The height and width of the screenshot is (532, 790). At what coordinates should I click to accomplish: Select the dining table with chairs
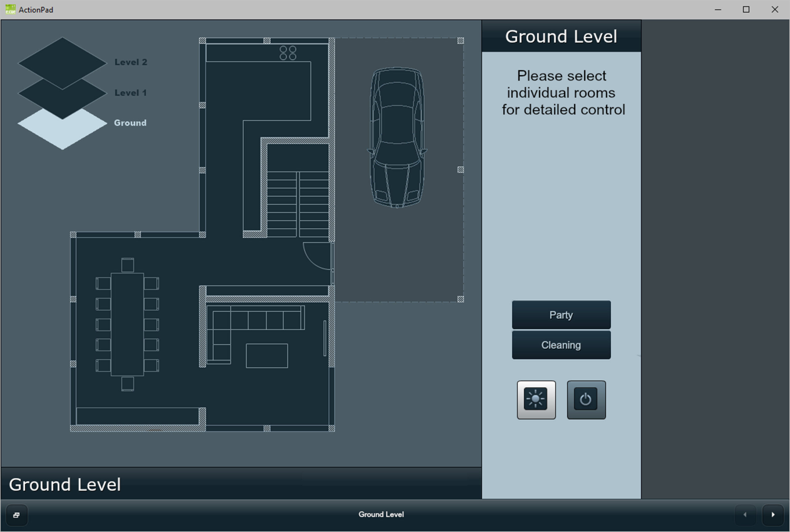pyautogui.click(x=127, y=324)
